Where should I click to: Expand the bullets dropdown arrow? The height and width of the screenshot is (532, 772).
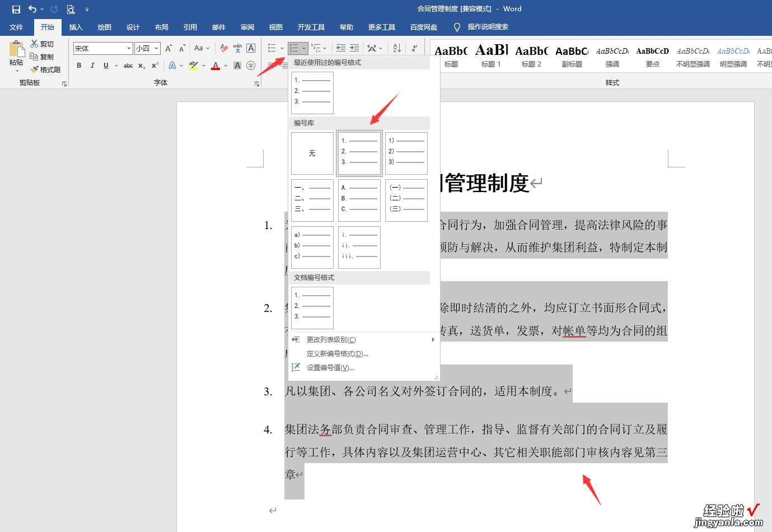[x=282, y=48]
